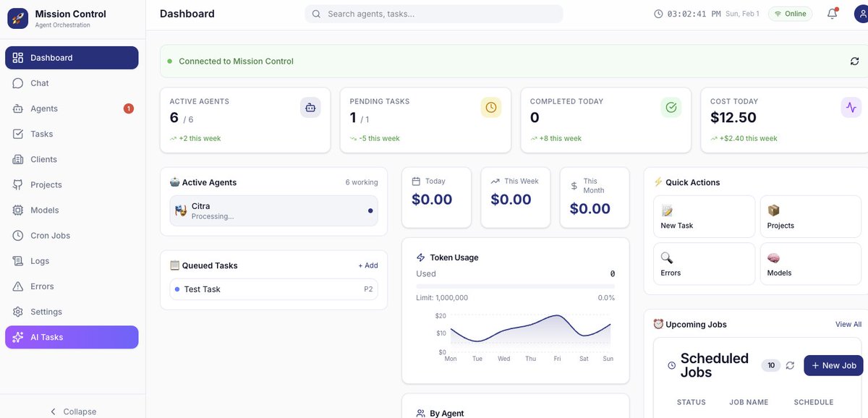
Task: Click Models quick action tile
Action: (810, 264)
